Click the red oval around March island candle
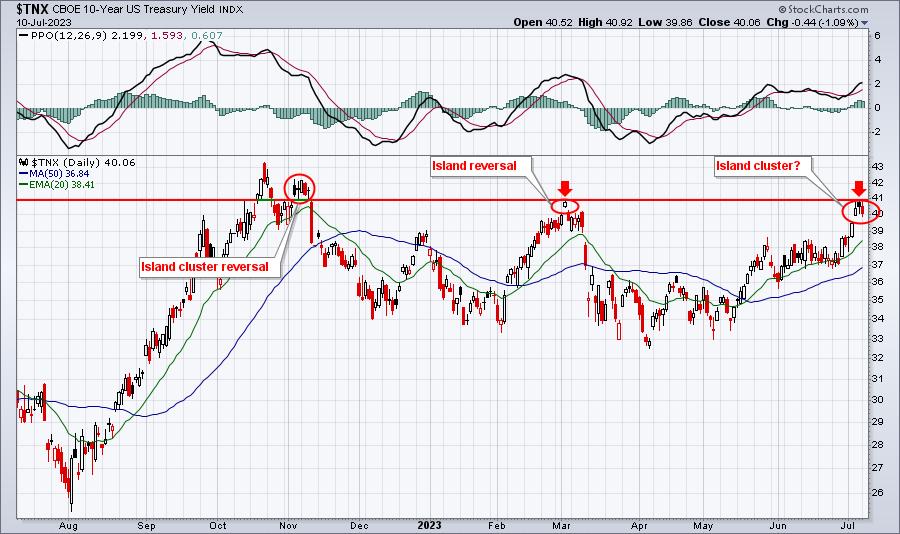This screenshot has width=900, height=534. (565, 206)
